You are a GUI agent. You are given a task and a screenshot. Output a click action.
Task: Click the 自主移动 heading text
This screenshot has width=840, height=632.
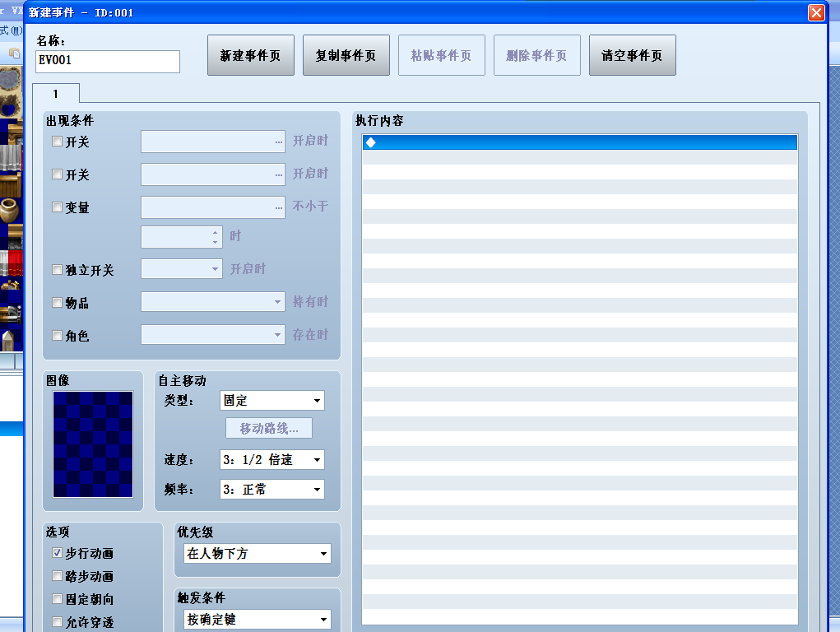tap(182, 380)
